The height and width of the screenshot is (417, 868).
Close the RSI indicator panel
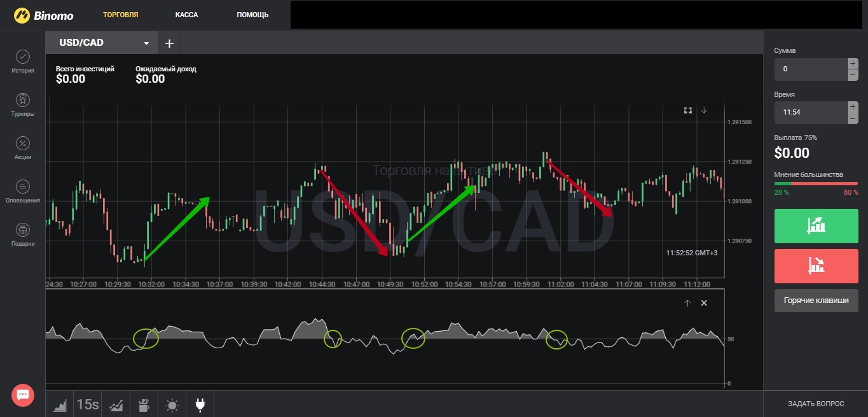(x=704, y=303)
